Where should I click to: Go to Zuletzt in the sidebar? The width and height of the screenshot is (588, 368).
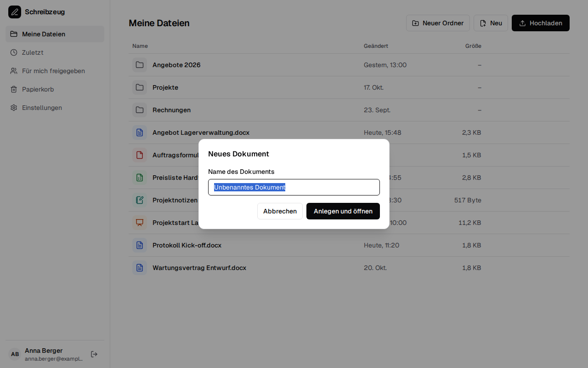(55, 52)
